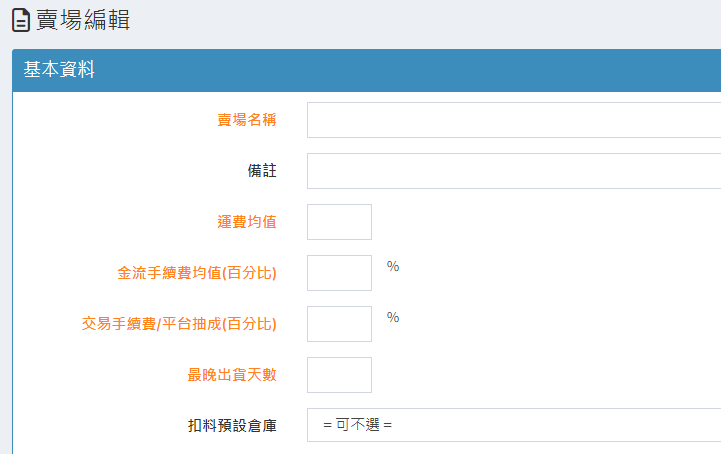Click the 基本資料 panel header
This screenshot has width=721, height=454.
(60, 70)
